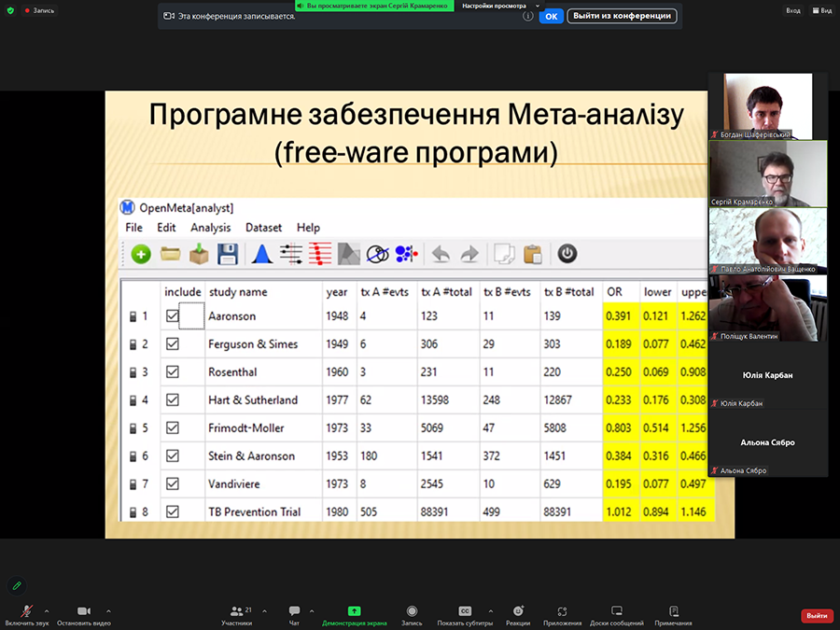Click the green plus new dataset icon
The image size is (840, 630).
coord(141,254)
